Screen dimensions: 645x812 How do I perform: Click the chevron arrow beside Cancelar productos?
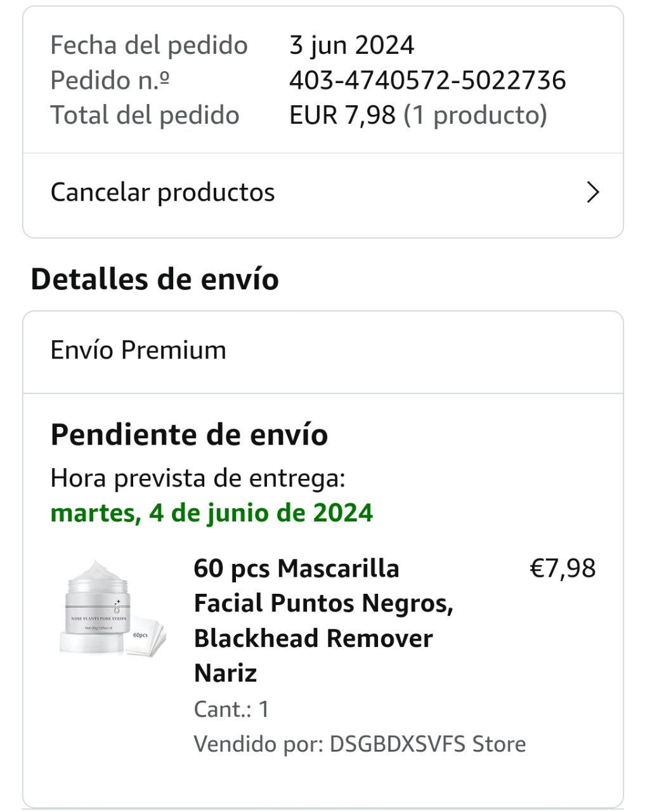(x=593, y=192)
